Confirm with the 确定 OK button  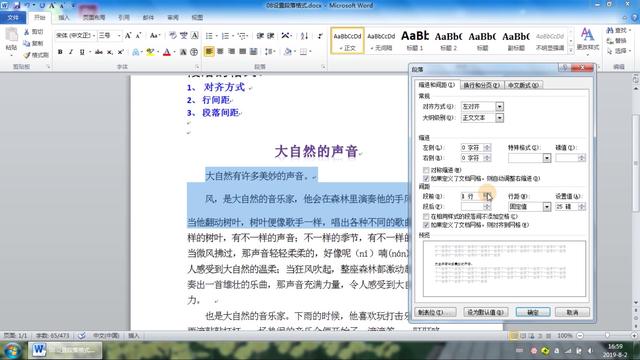pos(533,312)
